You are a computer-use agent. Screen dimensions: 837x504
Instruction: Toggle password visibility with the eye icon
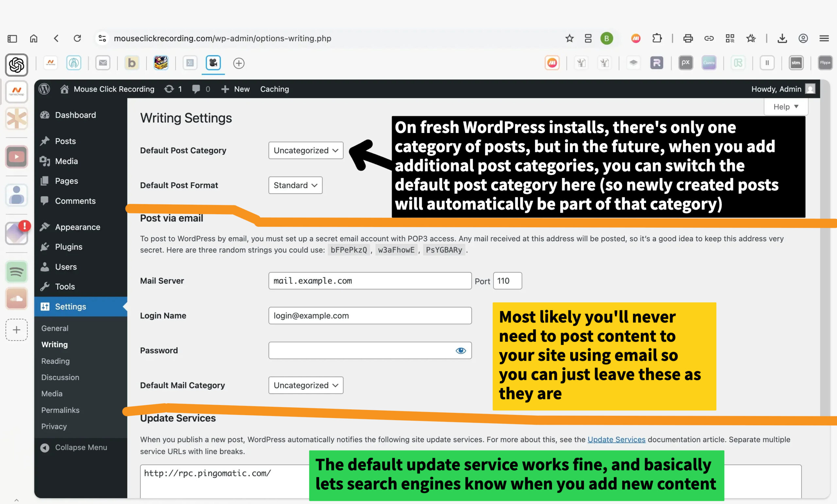tap(461, 350)
